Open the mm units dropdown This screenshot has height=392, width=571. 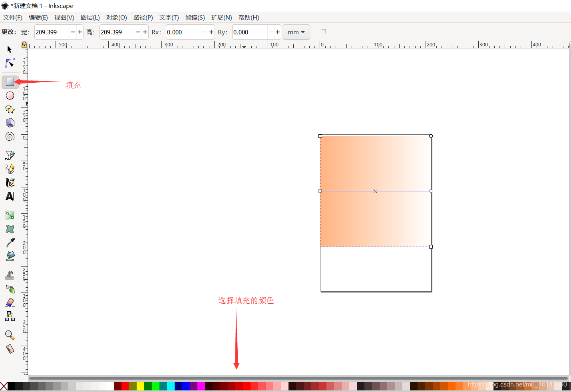pos(296,32)
